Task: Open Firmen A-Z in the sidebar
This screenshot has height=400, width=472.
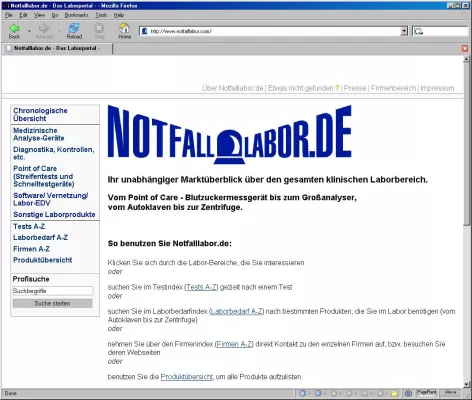Action: 31,249
